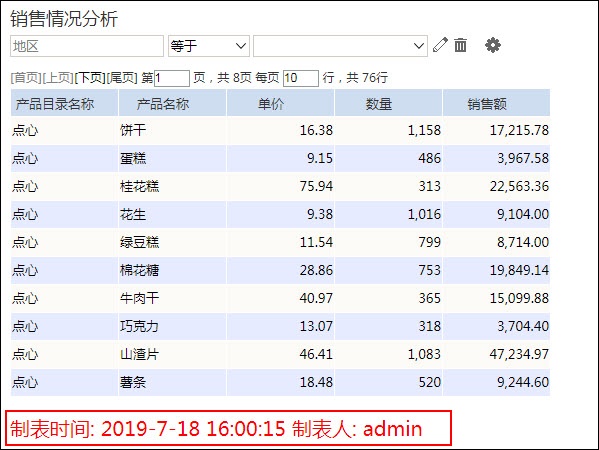Go to 首页 first page link
The width and height of the screenshot is (599, 450).
coord(26,78)
